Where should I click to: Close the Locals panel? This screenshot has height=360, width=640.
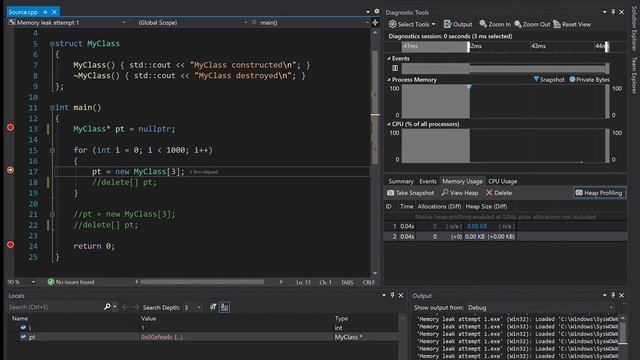pyautogui.click(x=401, y=295)
